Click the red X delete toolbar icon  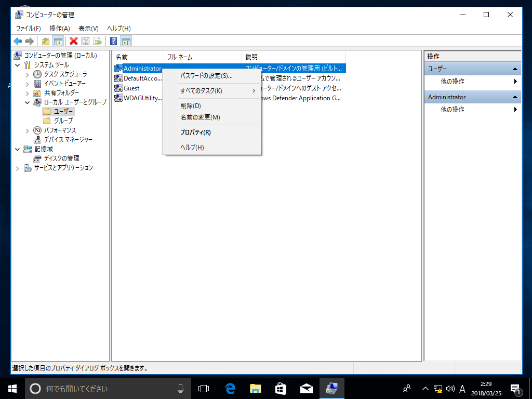point(74,41)
